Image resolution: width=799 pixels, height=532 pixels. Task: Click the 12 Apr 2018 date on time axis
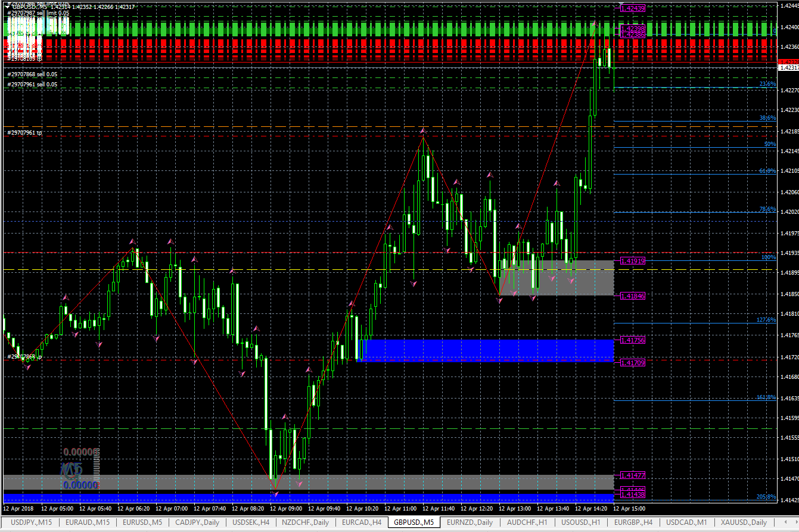pos(20,509)
